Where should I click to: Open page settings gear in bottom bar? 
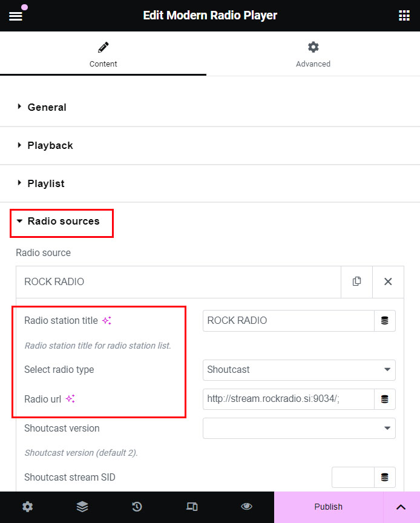point(27,507)
